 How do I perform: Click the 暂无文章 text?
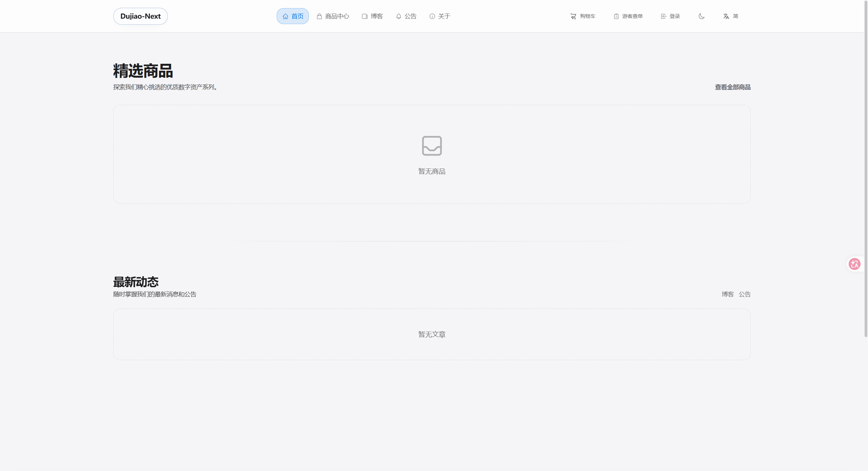(x=432, y=335)
